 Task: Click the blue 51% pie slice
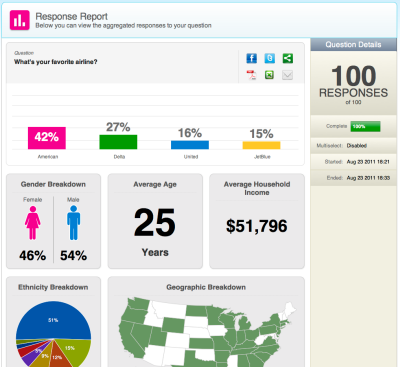(53, 320)
